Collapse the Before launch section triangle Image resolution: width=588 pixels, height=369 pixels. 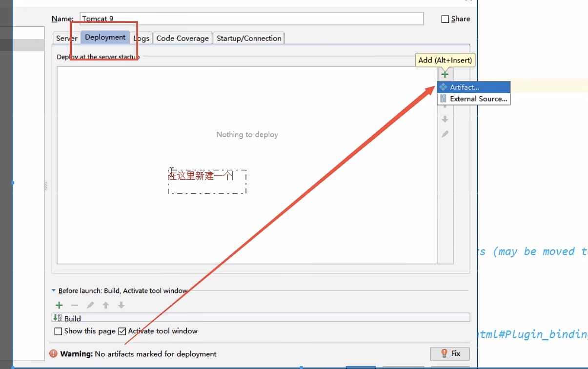pyautogui.click(x=54, y=290)
